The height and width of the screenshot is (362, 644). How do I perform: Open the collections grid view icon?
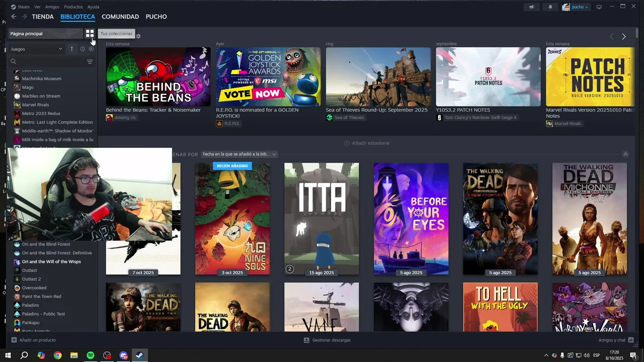pos(90,34)
